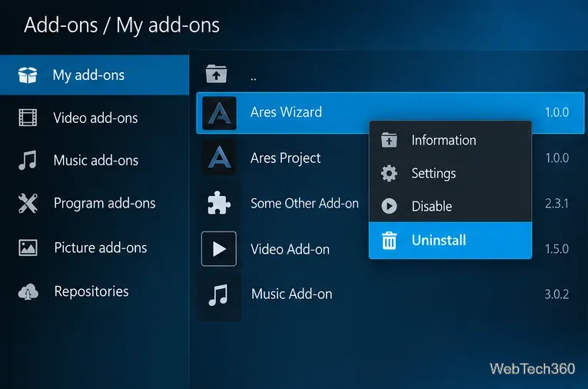Click the puzzle piece icon of Some Other Add-on
This screenshot has width=588, height=389.
(x=219, y=203)
